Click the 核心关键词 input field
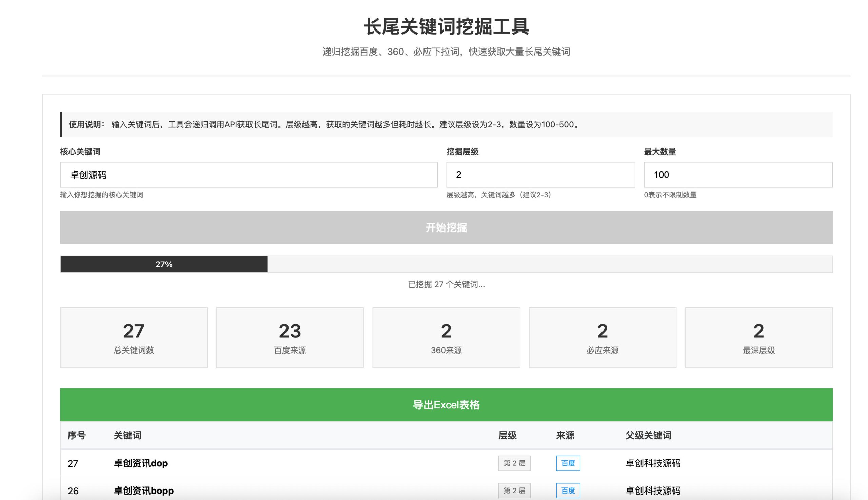Image resolution: width=868 pixels, height=500 pixels. point(249,175)
